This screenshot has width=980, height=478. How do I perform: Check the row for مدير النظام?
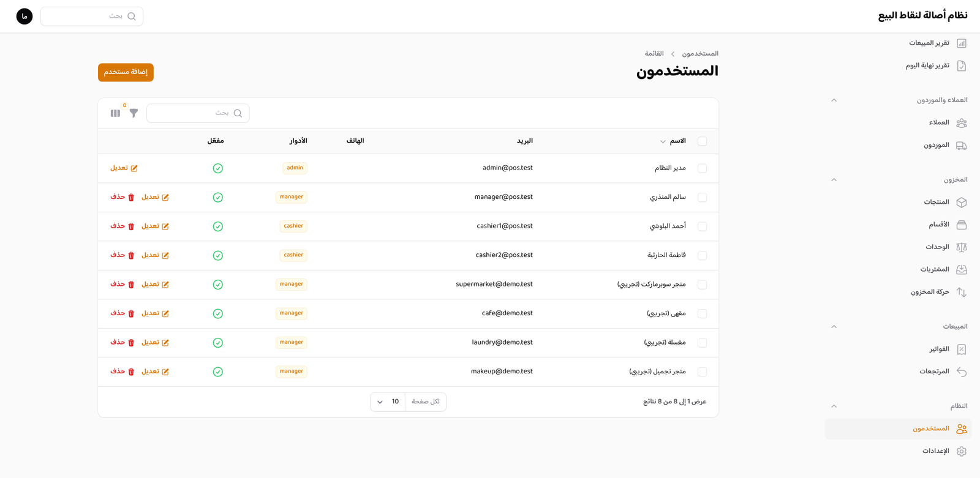pos(702,168)
